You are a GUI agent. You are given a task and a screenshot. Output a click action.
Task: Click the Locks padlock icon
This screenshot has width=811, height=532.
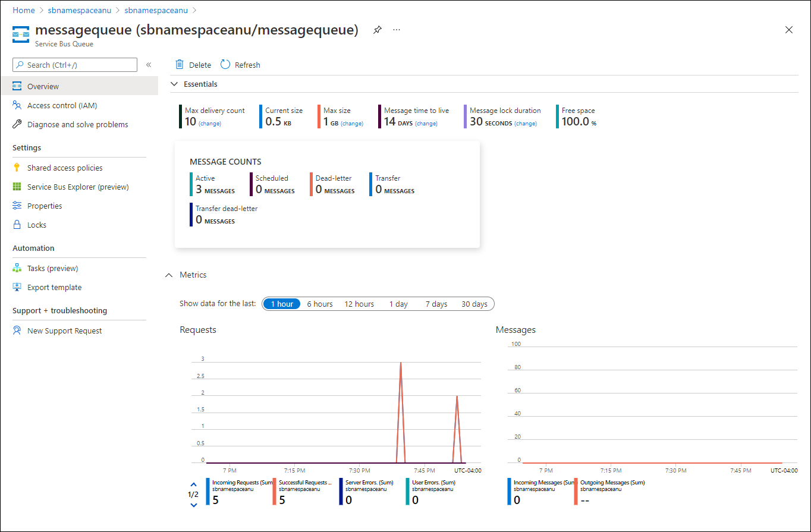(17, 225)
